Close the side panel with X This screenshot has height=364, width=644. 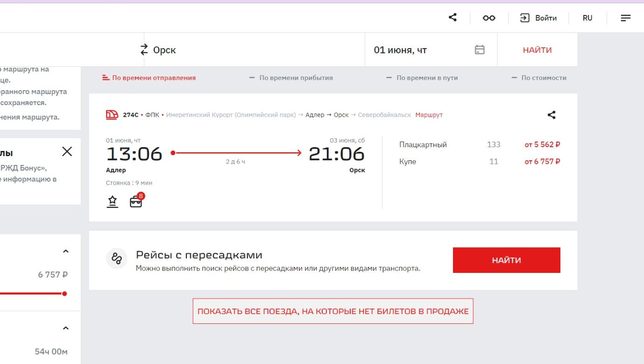(67, 151)
